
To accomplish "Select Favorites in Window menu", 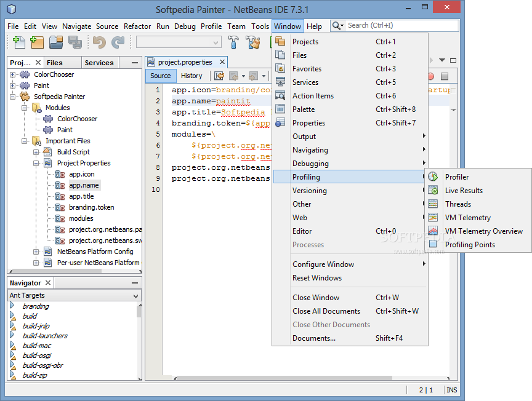I will click(350, 69).
